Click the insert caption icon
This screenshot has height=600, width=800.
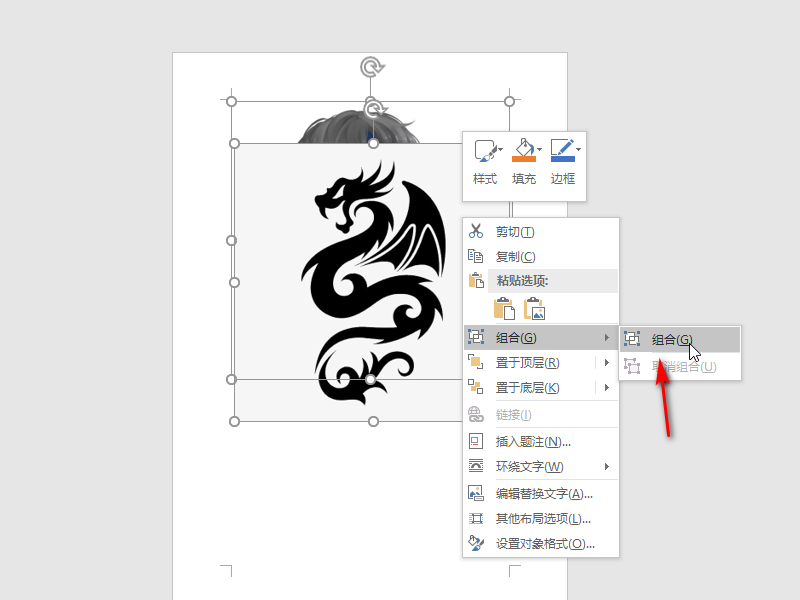point(476,441)
